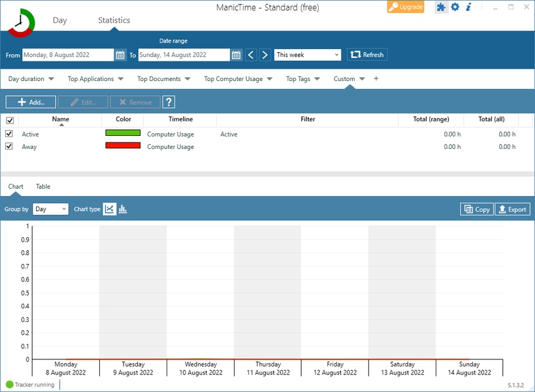Switch to line chart type
The image size is (535, 392).
[110, 209]
